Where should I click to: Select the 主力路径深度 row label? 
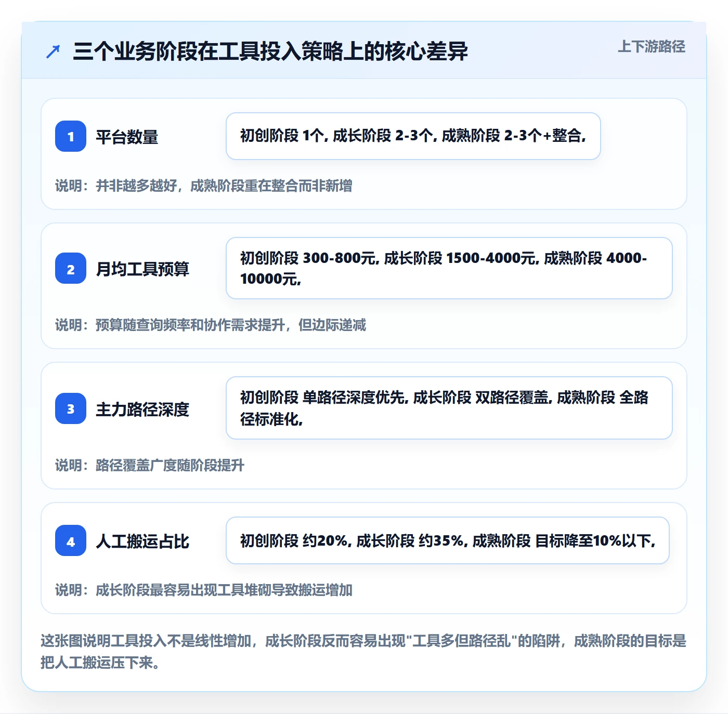[142, 409]
